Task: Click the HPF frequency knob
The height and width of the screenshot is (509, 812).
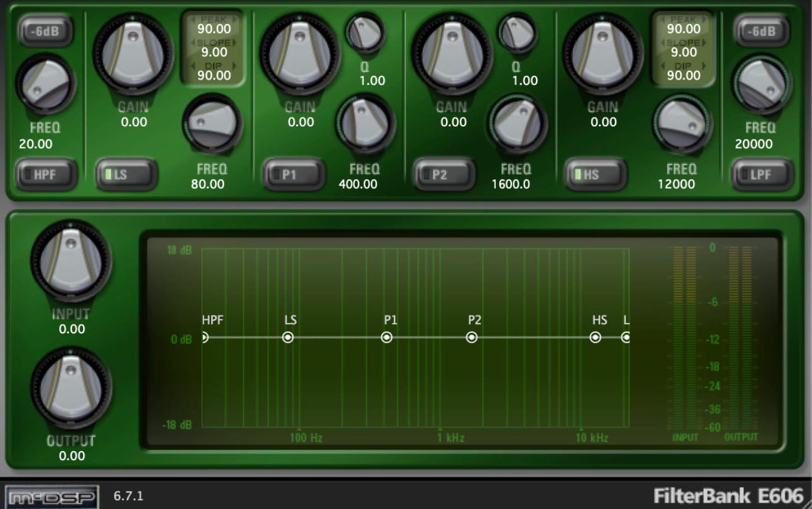Action: [45, 85]
